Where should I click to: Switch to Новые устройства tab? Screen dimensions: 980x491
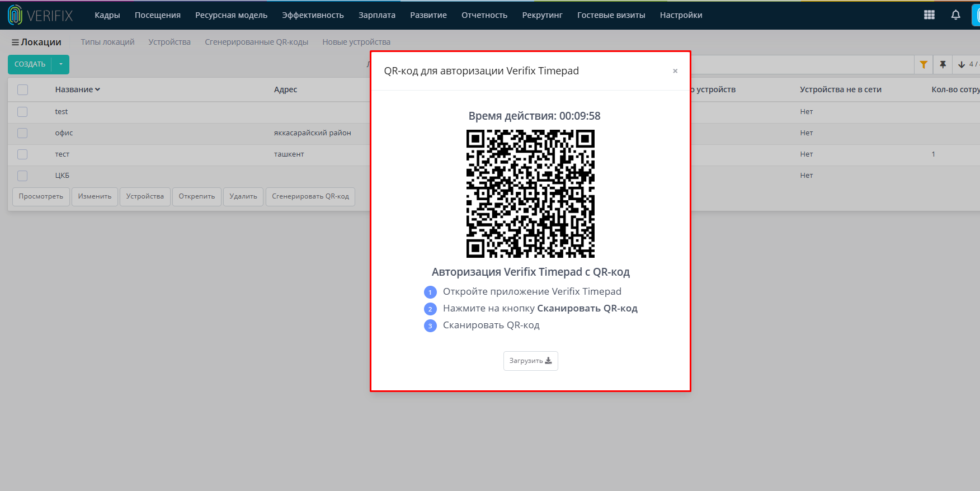(356, 42)
